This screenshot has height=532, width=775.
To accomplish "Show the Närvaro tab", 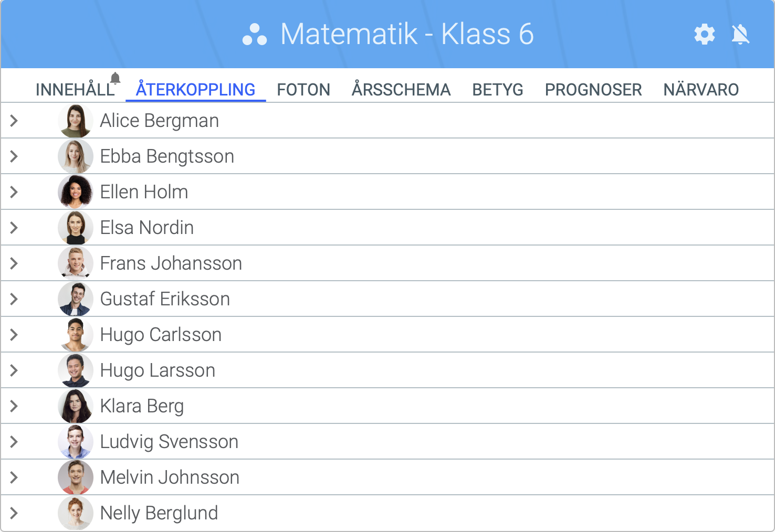I will 701,90.
